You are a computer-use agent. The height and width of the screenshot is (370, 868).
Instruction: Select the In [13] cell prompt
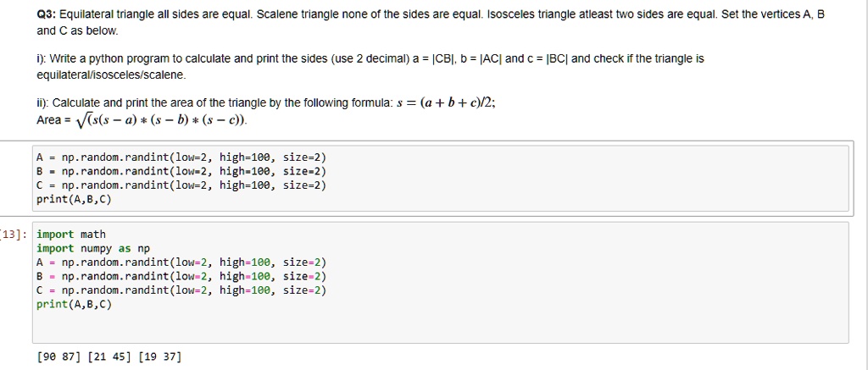point(14,235)
